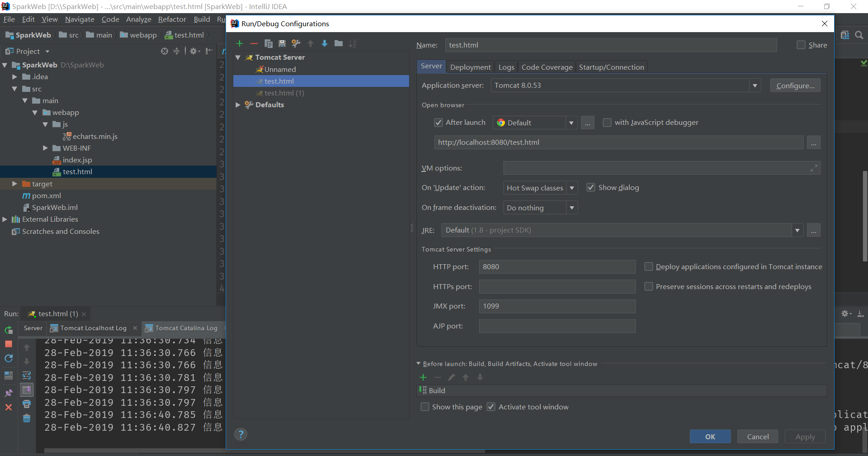Switch to Startup/Connection tab
This screenshot has height=456, width=868.
point(611,67)
